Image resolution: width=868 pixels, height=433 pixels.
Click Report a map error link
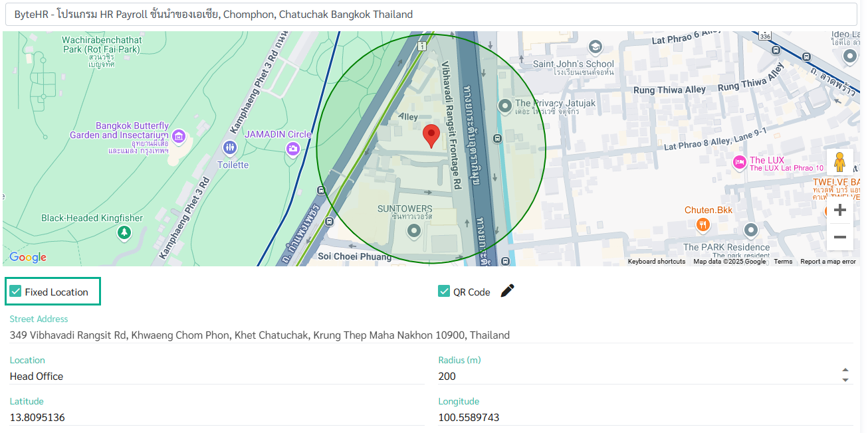tap(828, 262)
